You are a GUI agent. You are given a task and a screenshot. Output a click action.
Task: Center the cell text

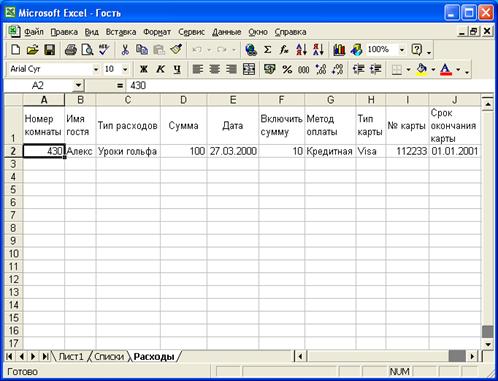[214, 69]
